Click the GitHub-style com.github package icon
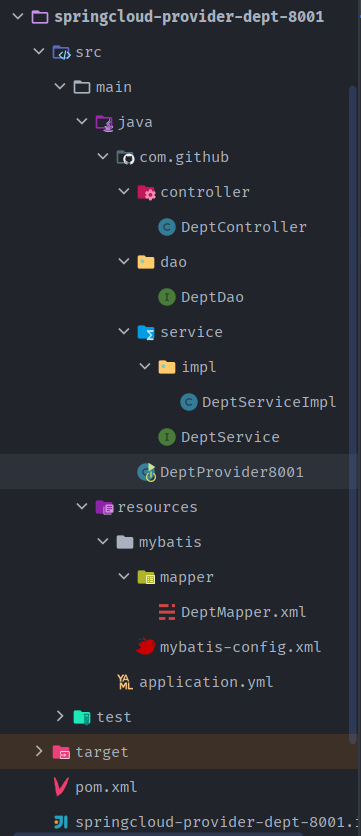The height and width of the screenshot is (836, 361). click(x=125, y=157)
